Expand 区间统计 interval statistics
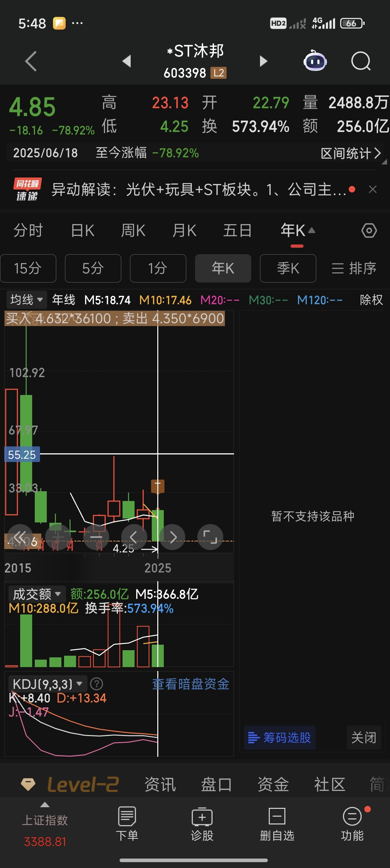Screen dimensions: 390x868 351,153
